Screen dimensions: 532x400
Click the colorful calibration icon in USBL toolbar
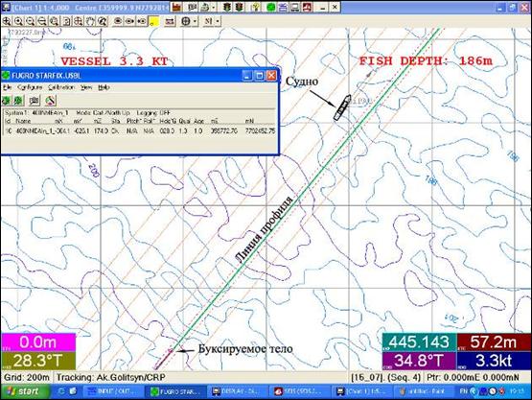click(50, 100)
